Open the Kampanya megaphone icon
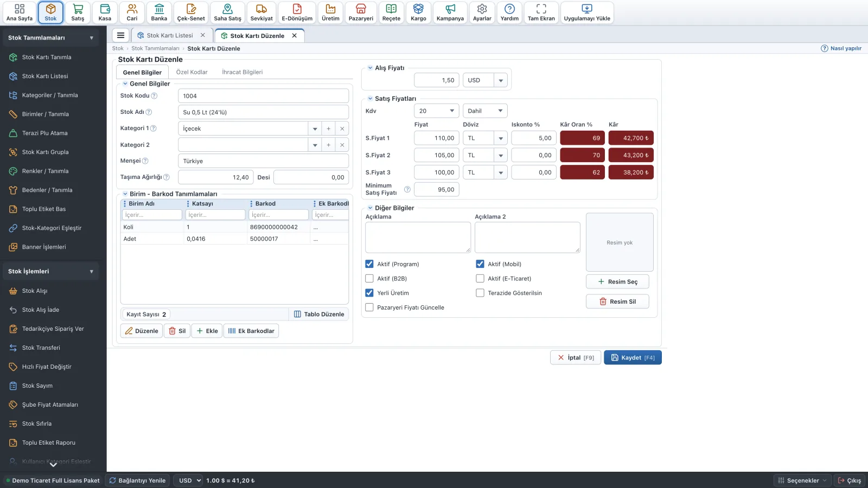This screenshot has width=868, height=488. (450, 12)
